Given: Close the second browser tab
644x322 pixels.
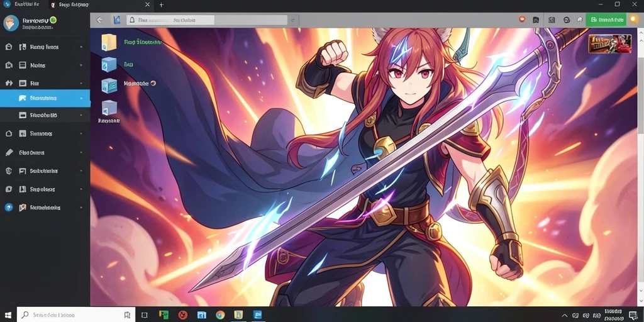Looking at the screenshot, I should 147,4.
